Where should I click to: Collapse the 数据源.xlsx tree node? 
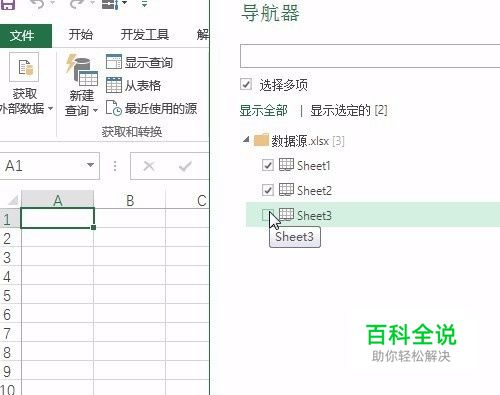(x=246, y=139)
